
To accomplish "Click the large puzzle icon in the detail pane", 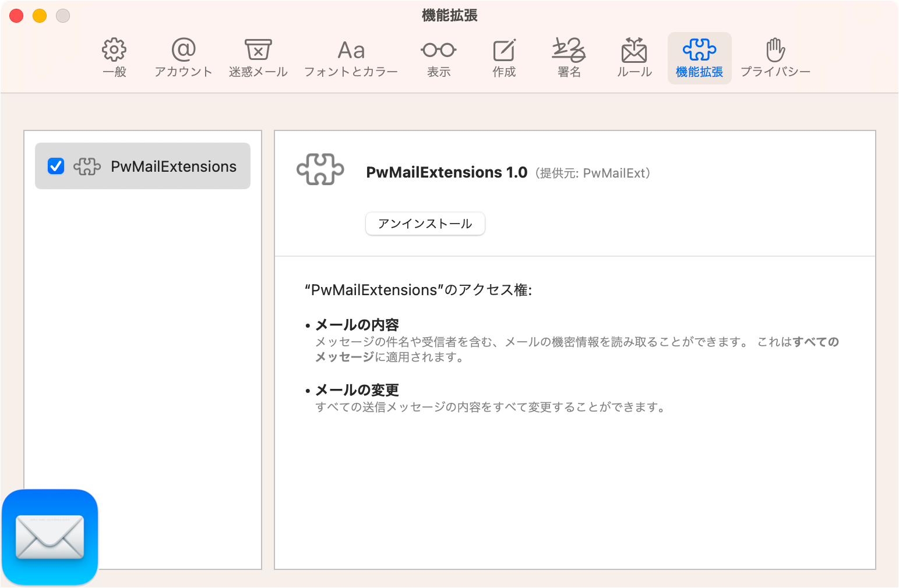I will coord(320,171).
